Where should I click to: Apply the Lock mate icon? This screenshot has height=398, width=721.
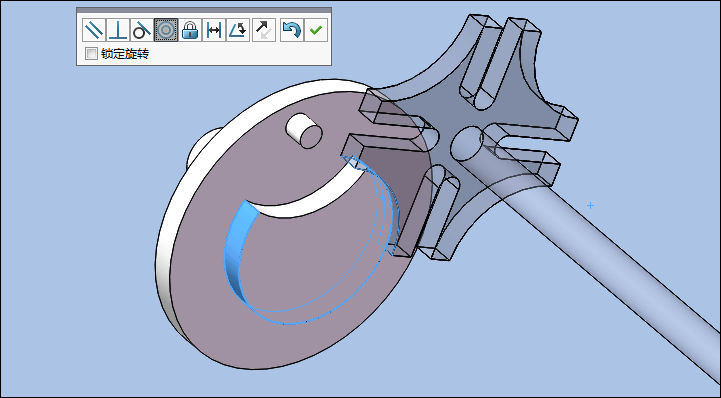[x=190, y=30]
